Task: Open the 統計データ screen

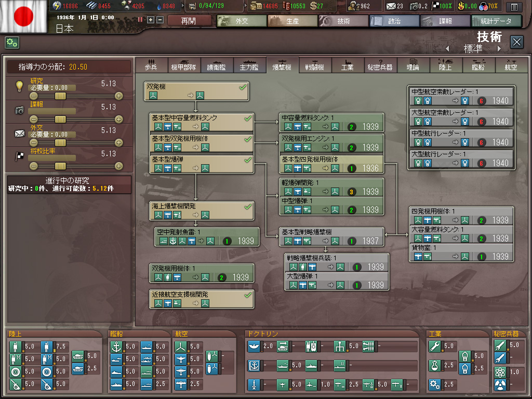Action: pos(496,21)
